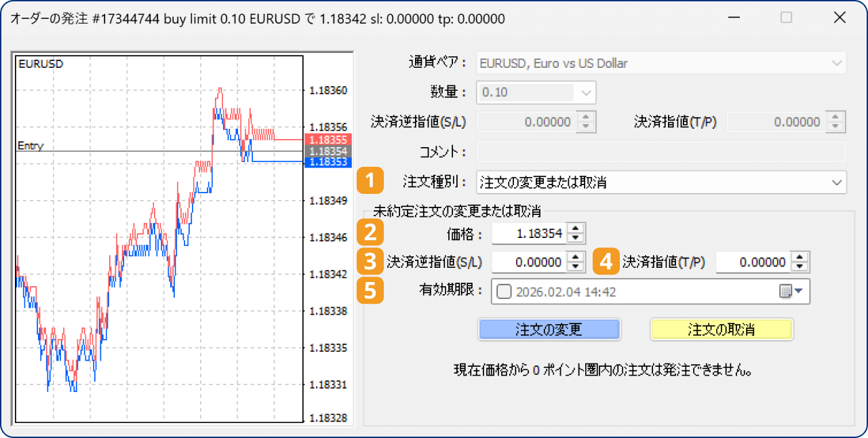The image size is (868, 438).
Task: Close the order dialog window
Action: point(840,18)
